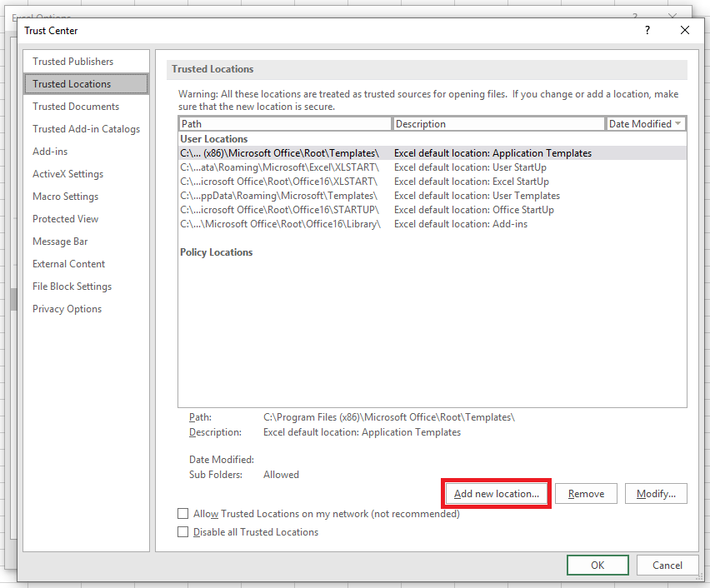Click the Help question mark icon

pos(647,30)
